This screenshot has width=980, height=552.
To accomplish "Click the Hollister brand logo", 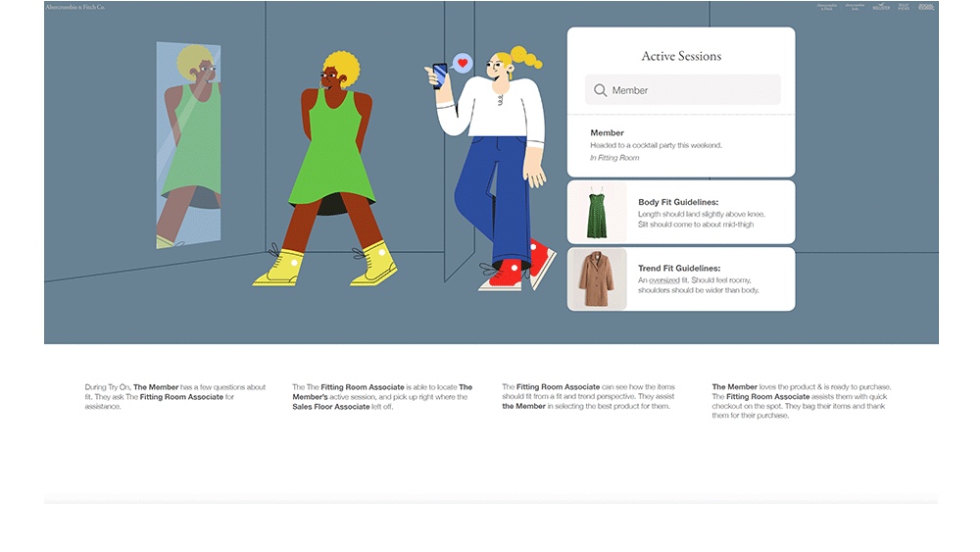I will 882,7.
